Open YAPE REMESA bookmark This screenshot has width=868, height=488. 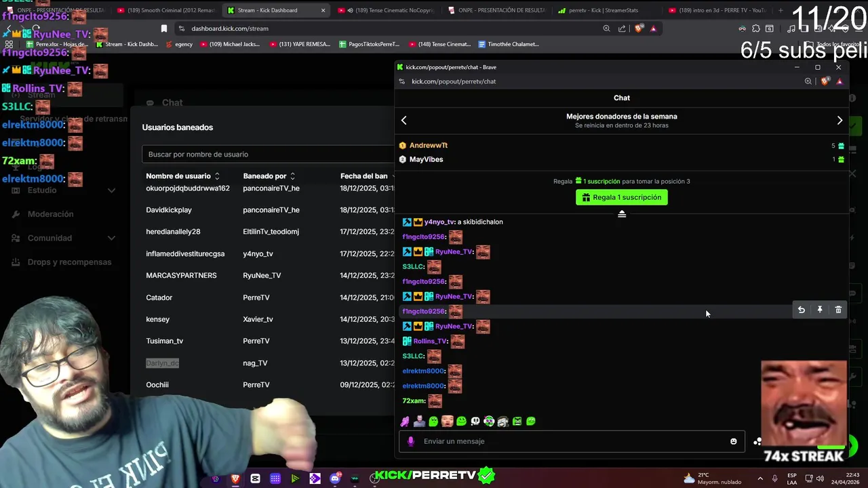(x=299, y=44)
